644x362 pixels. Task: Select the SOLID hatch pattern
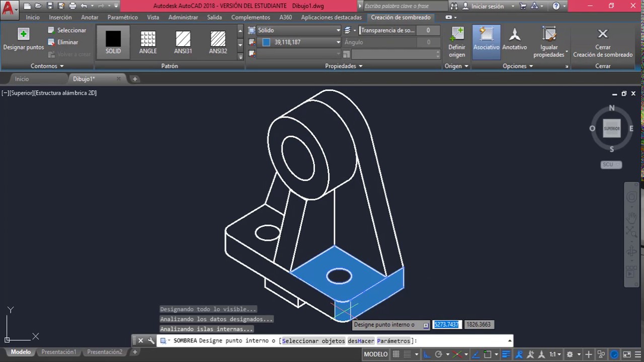point(113,42)
